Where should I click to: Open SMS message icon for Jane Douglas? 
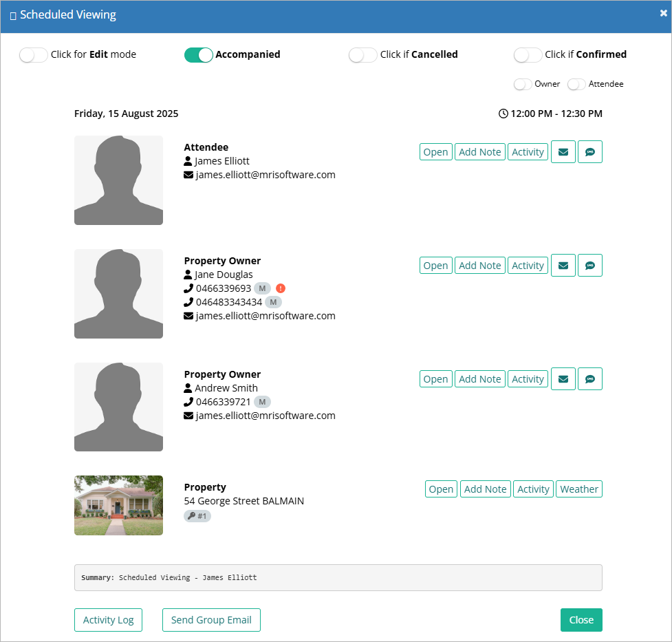(x=589, y=265)
